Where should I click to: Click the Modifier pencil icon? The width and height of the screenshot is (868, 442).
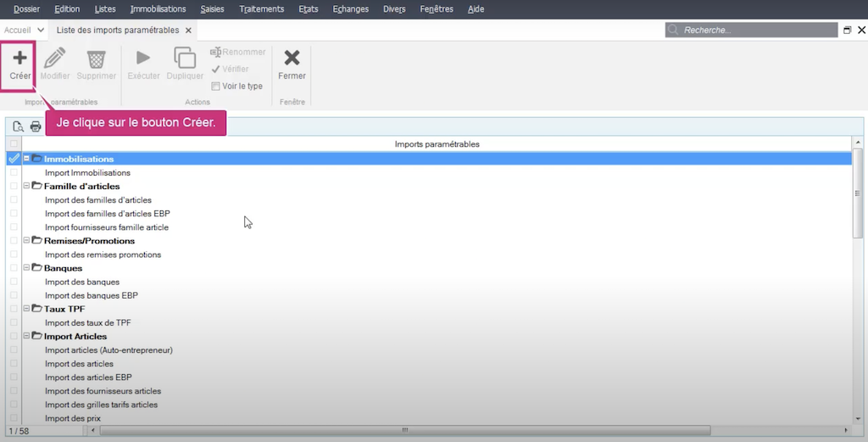55,59
